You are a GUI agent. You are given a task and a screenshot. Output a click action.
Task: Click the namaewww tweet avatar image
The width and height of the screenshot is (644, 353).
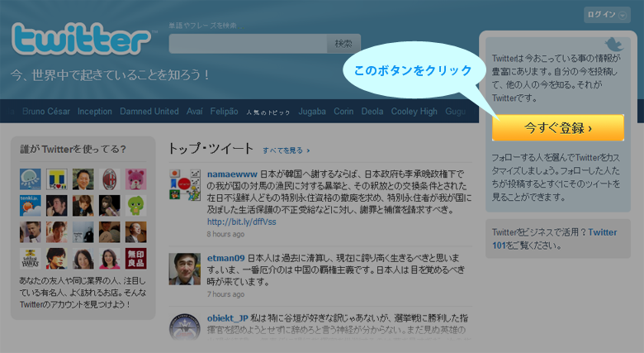185,184
